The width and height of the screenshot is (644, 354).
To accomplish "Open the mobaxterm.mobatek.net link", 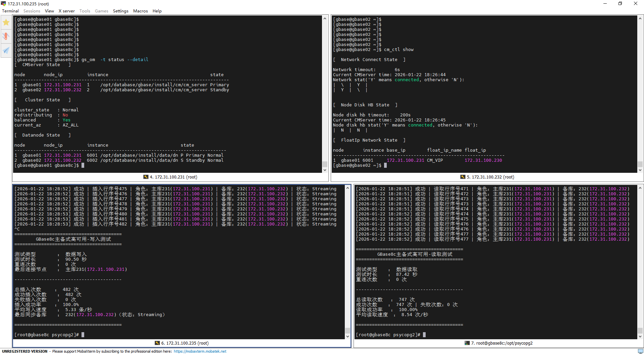I will pyautogui.click(x=200, y=351).
